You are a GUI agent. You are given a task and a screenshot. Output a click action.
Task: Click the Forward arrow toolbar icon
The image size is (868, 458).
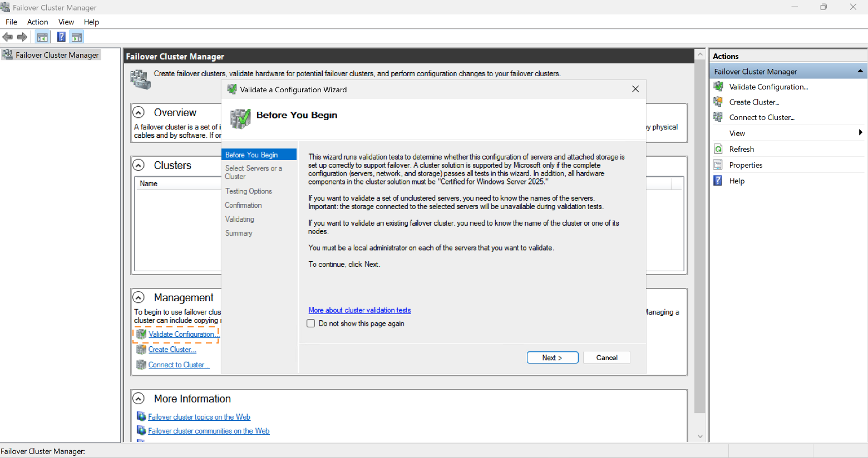22,37
